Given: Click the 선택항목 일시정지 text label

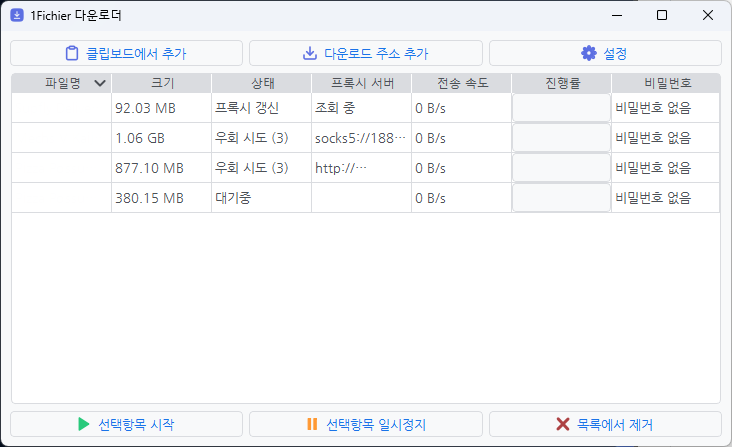Looking at the screenshot, I should [376, 425].
